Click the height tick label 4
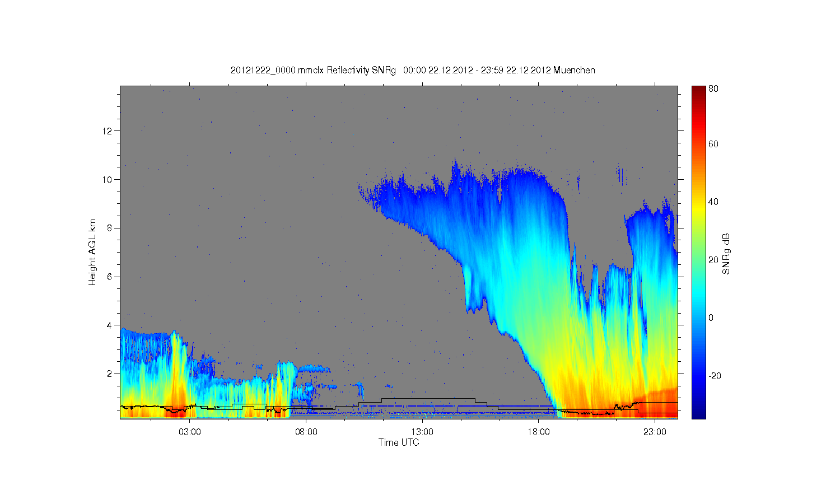Screen dimensions: 840x504 pos(110,325)
